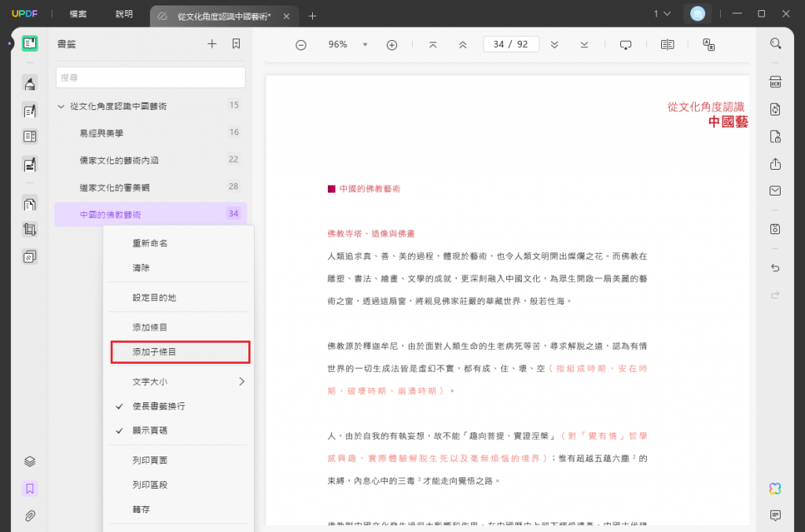Click the bookmark search field
Viewport: 805px width, 532px height.
click(150, 78)
